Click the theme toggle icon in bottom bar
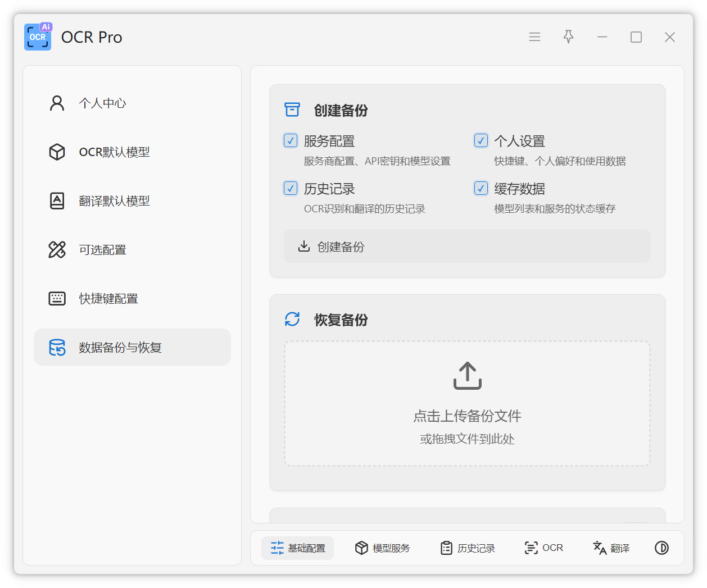Viewport: 707px width, 588px height. [661, 548]
